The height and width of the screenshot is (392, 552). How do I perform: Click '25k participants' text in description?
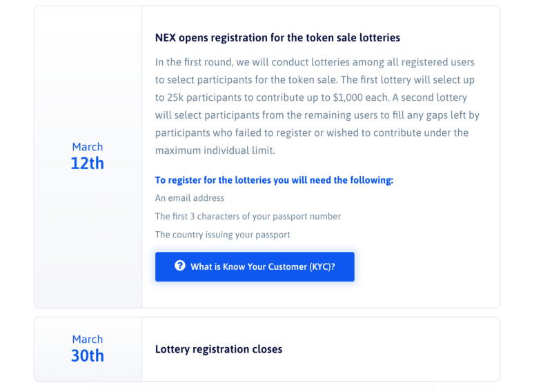(x=206, y=97)
